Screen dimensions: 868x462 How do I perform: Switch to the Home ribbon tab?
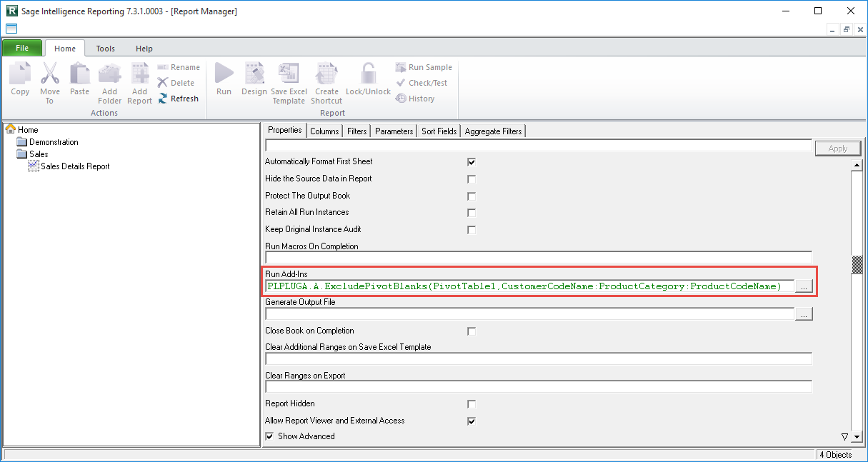click(65, 49)
